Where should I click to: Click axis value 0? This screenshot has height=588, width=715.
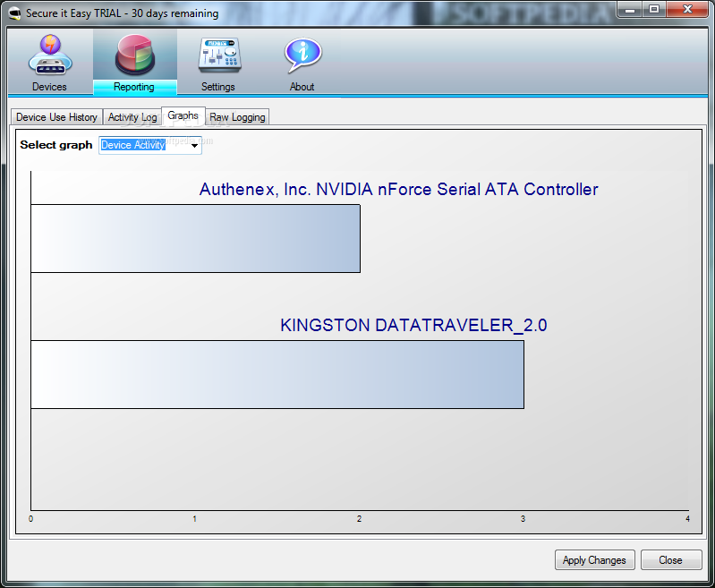pos(31,519)
